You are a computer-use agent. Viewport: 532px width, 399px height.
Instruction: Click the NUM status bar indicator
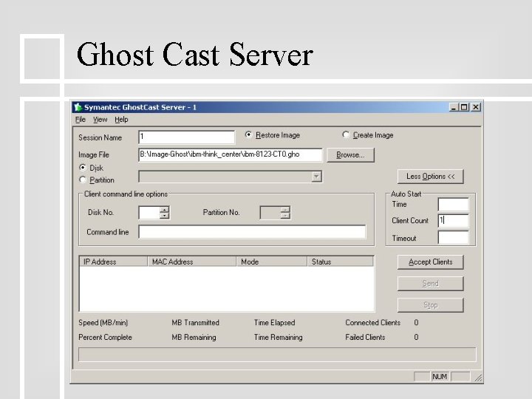[440, 377]
